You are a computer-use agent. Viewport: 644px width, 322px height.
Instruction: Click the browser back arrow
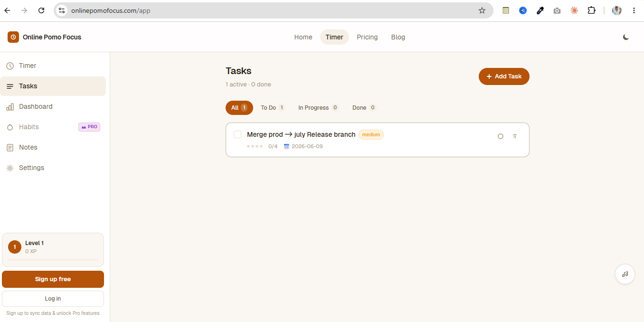tap(7, 10)
